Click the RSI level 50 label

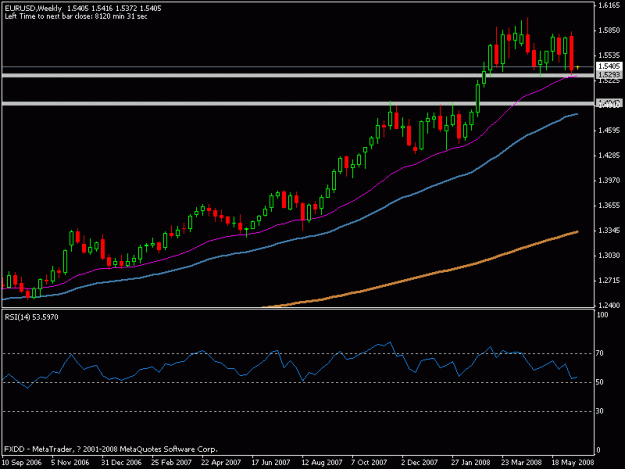pyautogui.click(x=599, y=382)
